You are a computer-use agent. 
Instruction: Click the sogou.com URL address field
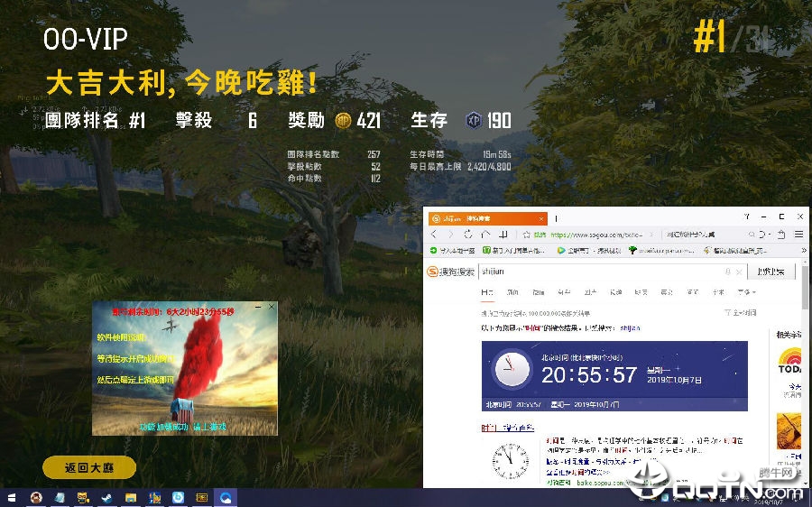(596, 235)
